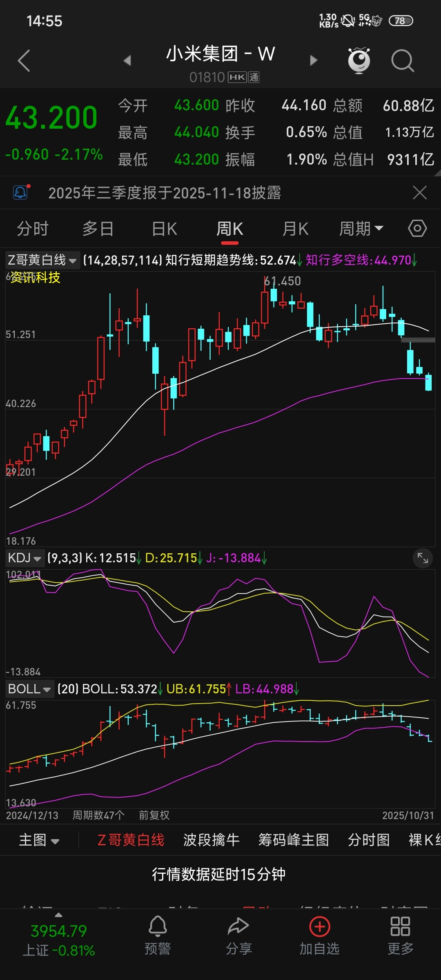Tap the quarterly report disclosure notice
Viewport: 441px width, 980px height.
(165, 193)
